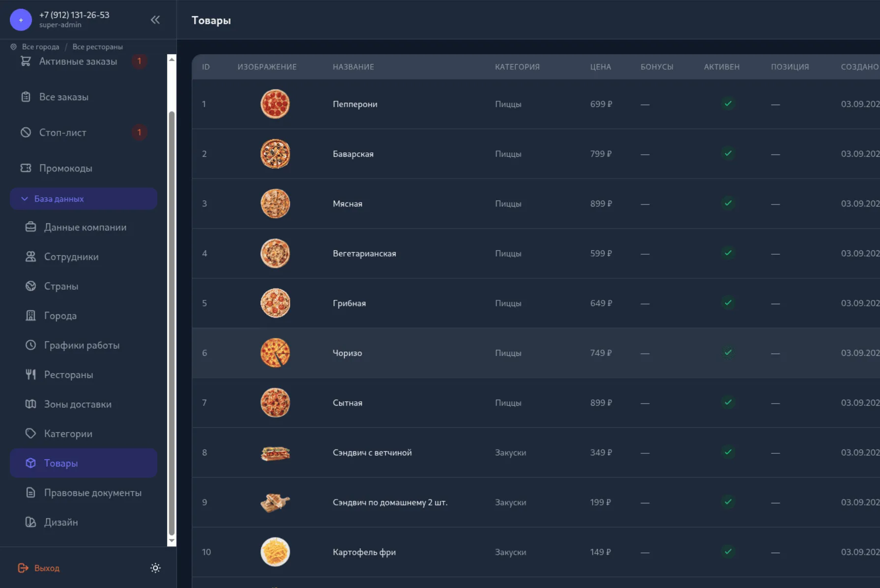Viewport: 880px width, 588px height.
Task: Open the Товары menu item
Action: pyautogui.click(x=84, y=463)
